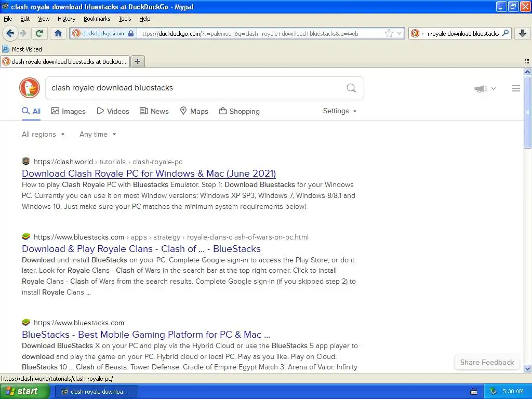Image resolution: width=532 pixels, height=399 pixels.
Task: Click the vertical scrollbar up arrow
Action: tap(527, 72)
